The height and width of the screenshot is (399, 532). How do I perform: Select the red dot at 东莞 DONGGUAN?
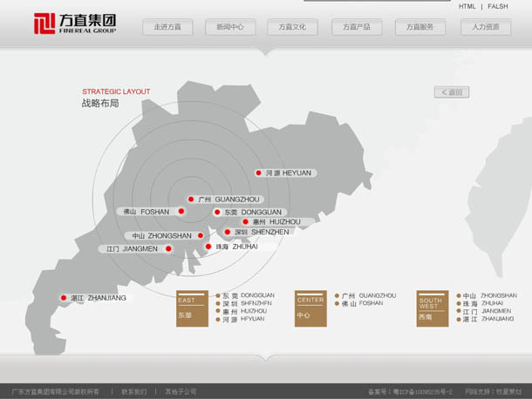point(217,213)
